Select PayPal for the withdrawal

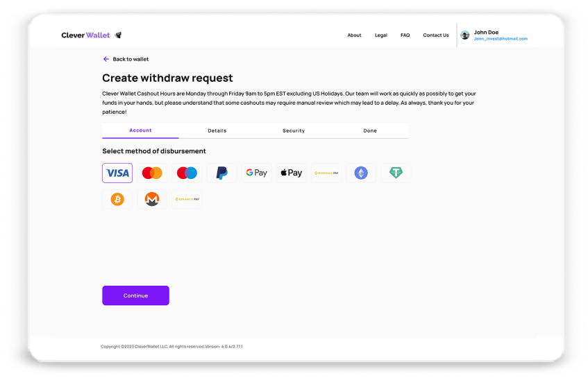pyautogui.click(x=221, y=173)
